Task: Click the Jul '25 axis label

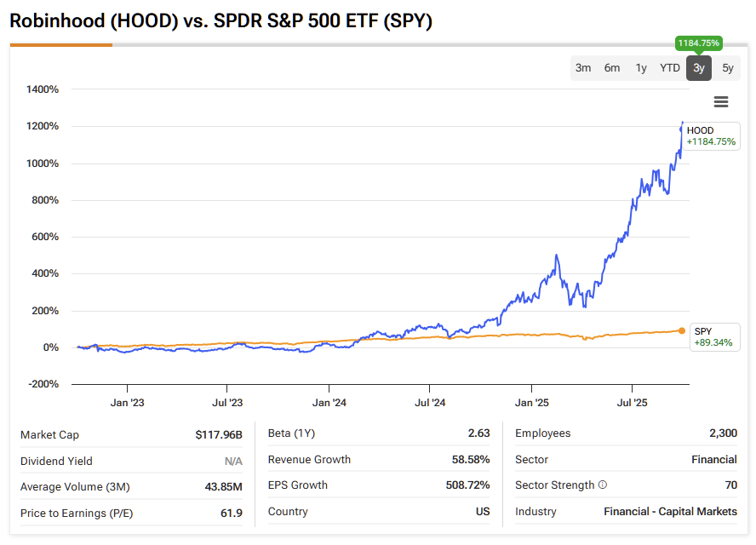Action: coord(631,402)
